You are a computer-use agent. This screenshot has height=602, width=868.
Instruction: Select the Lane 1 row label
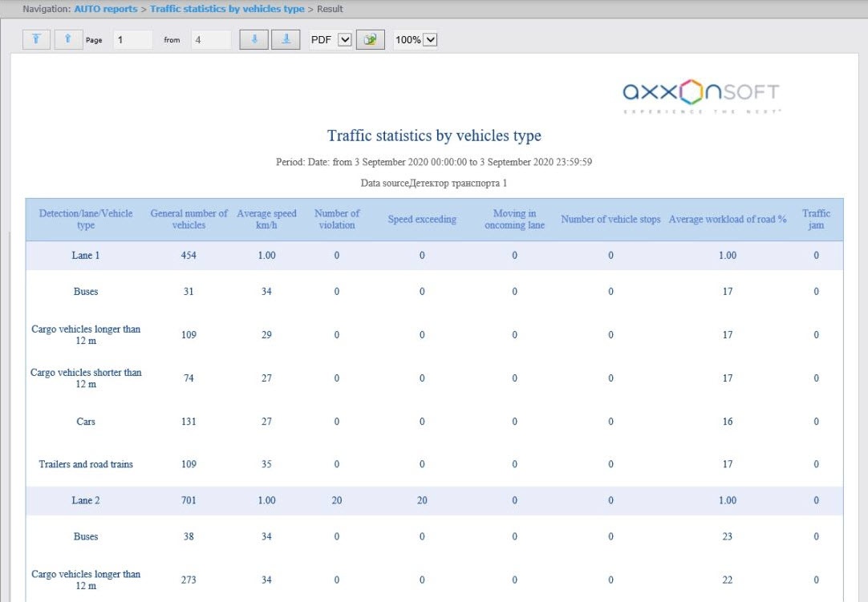(86, 256)
